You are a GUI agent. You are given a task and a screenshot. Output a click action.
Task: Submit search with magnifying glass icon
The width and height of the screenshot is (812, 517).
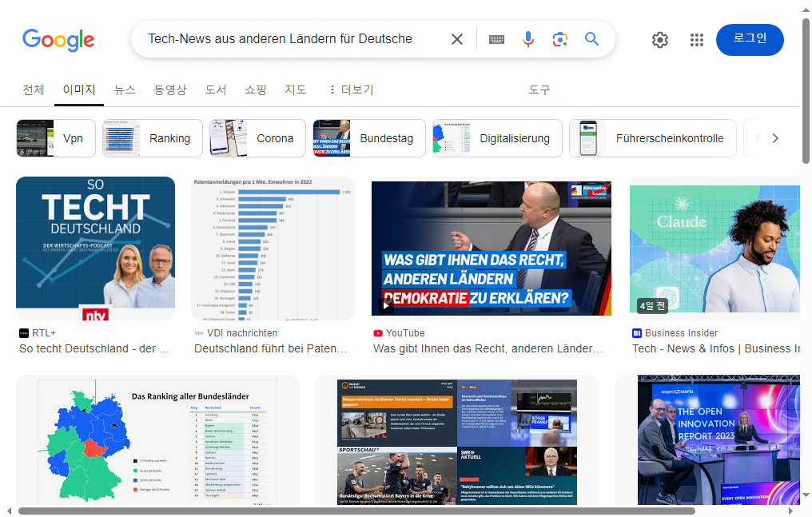point(591,39)
